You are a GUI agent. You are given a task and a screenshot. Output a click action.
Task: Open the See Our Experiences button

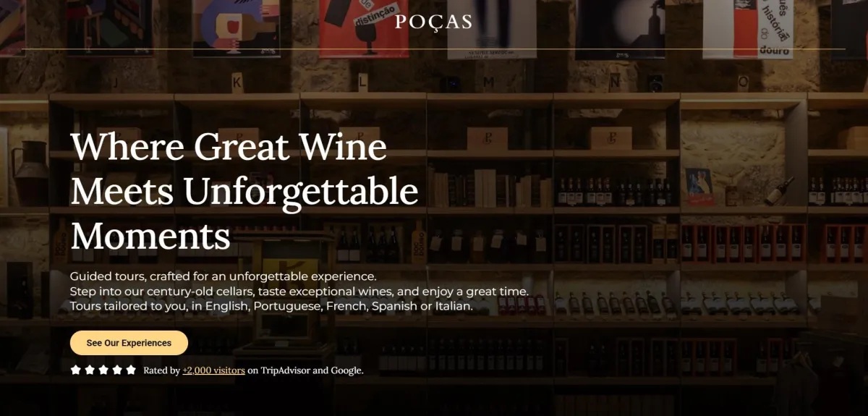(129, 343)
